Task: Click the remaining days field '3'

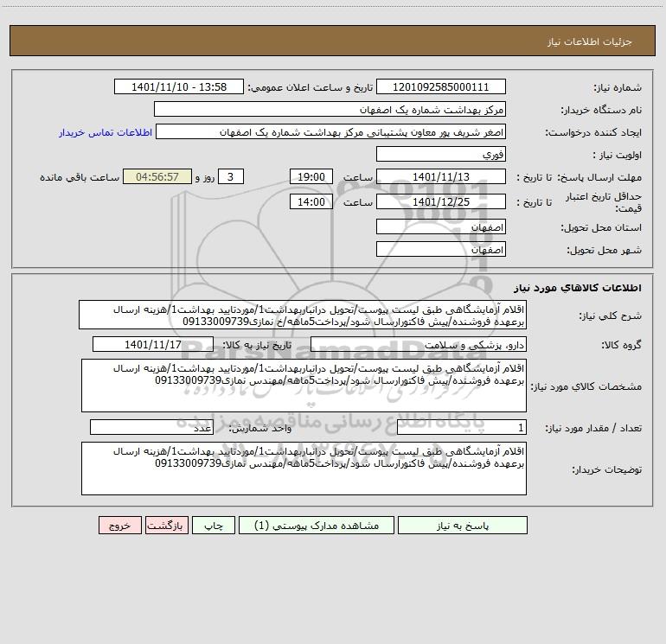Action: (231, 176)
